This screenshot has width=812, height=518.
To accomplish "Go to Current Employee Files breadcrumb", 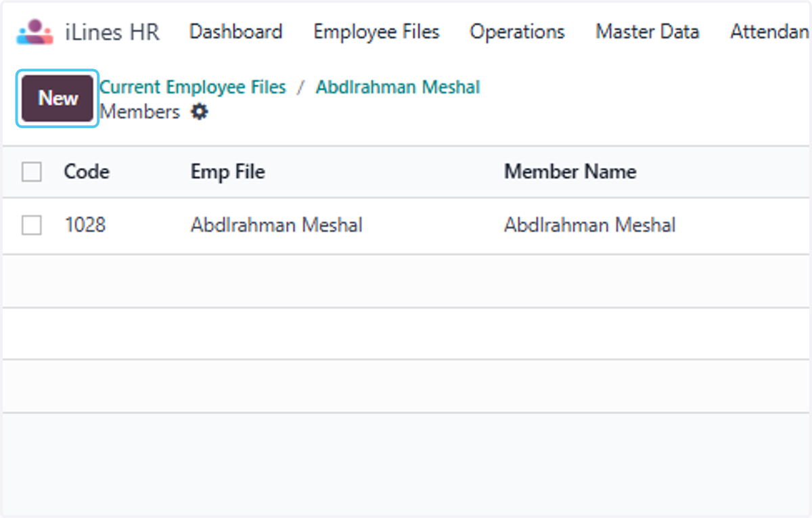I will (193, 87).
